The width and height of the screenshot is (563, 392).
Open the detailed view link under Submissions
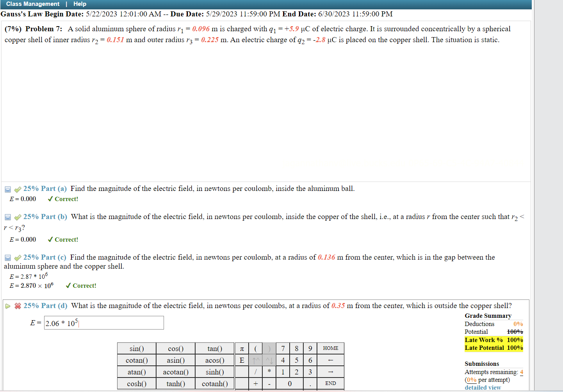(x=483, y=387)
